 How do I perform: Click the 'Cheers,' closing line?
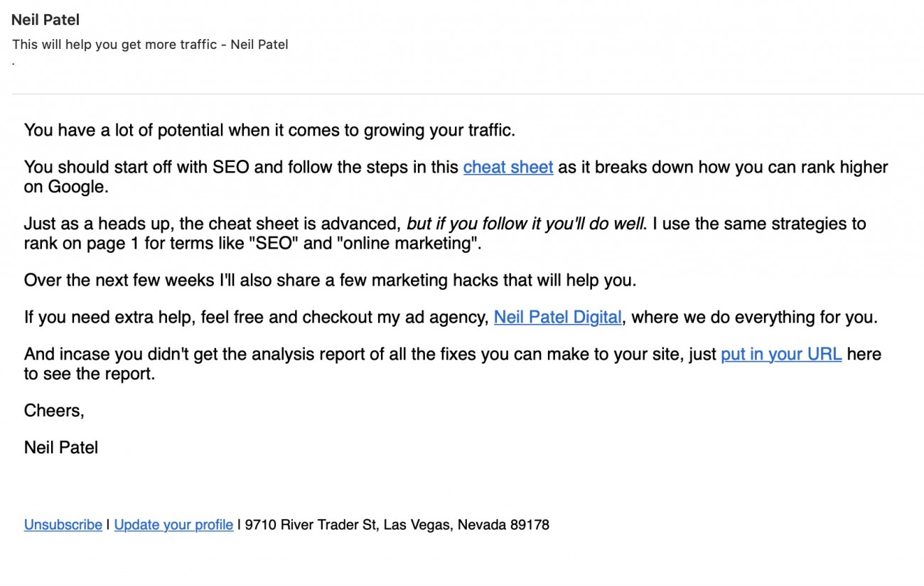[x=54, y=411]
